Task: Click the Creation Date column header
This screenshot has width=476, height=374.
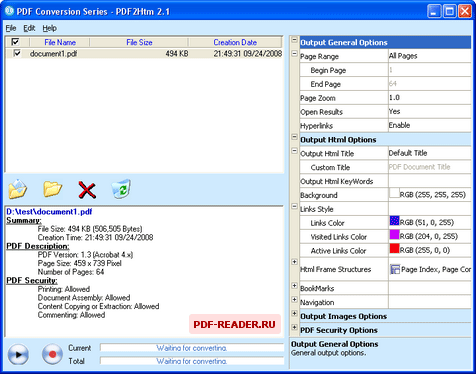Action: [235, 42]
